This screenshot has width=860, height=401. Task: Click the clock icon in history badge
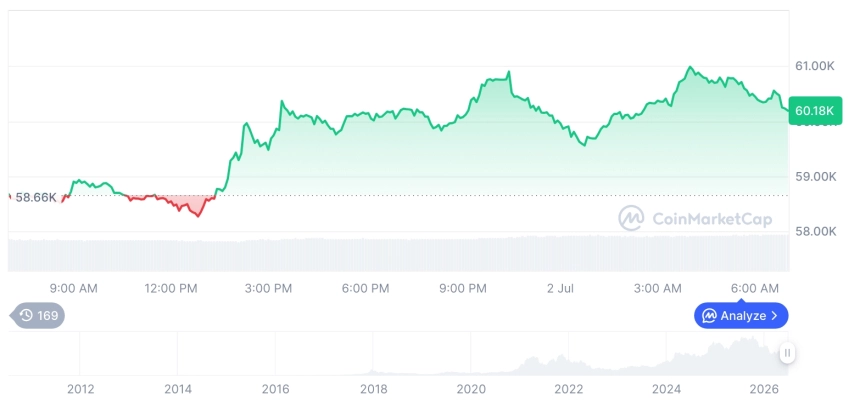tap(26, 315)
